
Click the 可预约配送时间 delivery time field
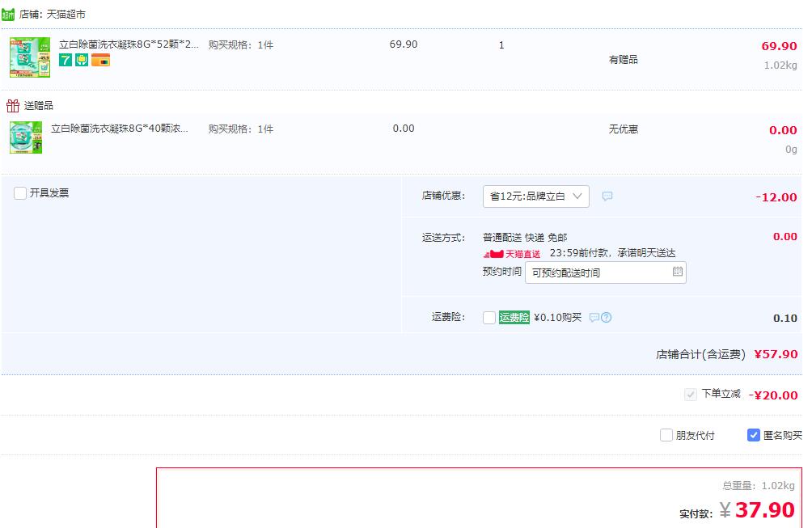606,272
